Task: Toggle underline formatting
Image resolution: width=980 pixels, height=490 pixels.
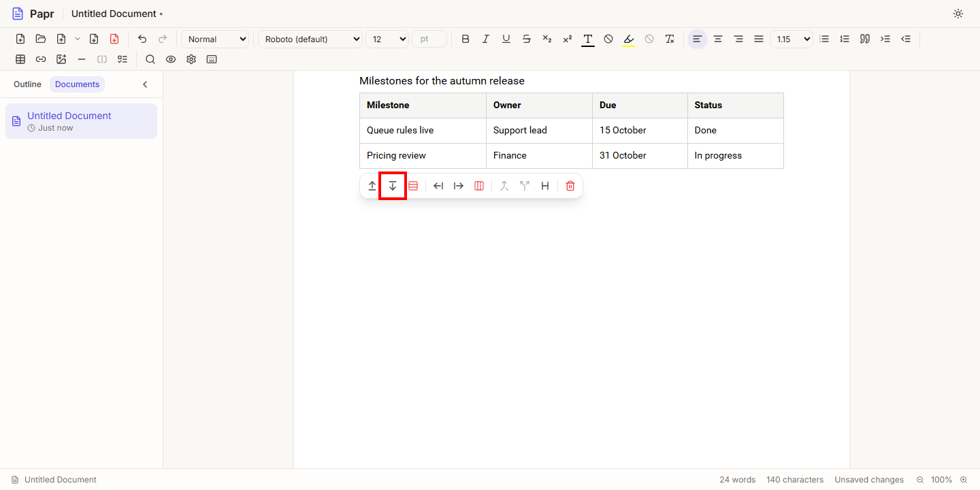Action: [x=506, y=39]
